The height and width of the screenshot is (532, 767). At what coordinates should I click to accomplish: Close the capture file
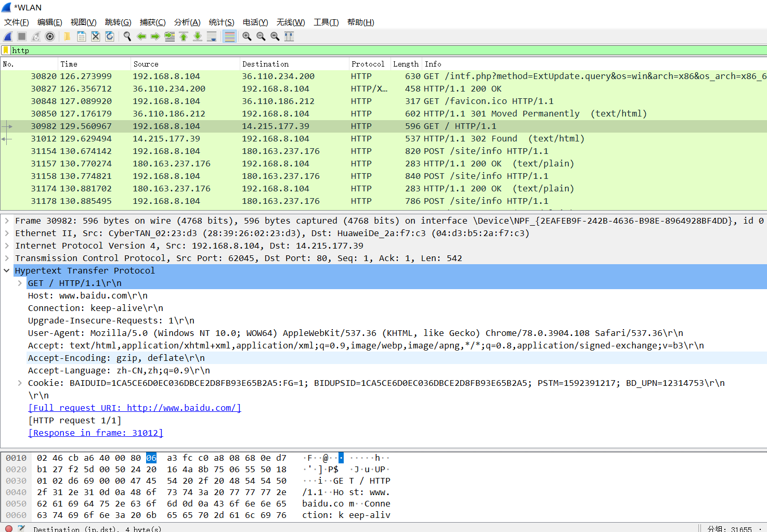pos(96,36)
